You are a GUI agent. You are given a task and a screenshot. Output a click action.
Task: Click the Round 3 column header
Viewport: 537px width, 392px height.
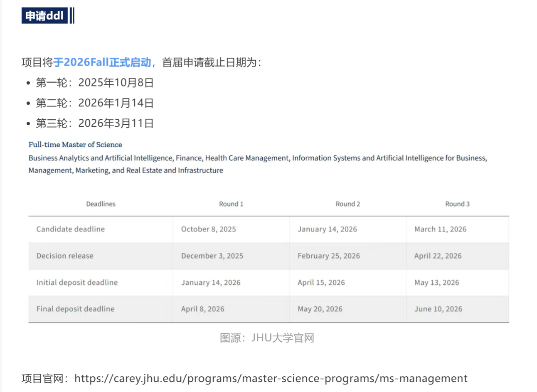[457, 204]
